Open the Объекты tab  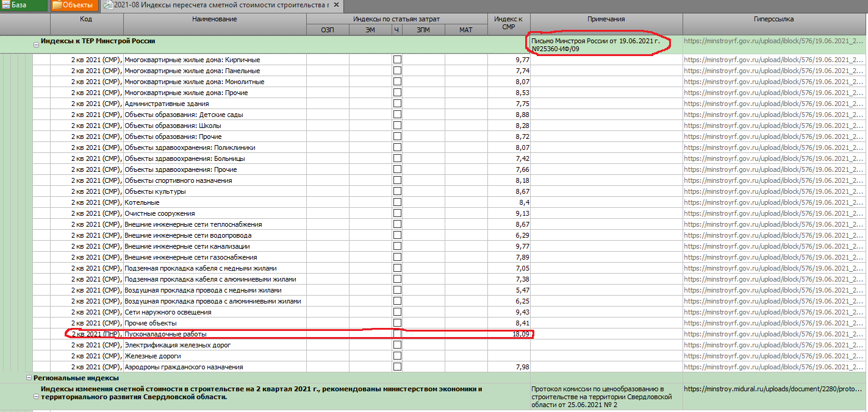(73, 5)
